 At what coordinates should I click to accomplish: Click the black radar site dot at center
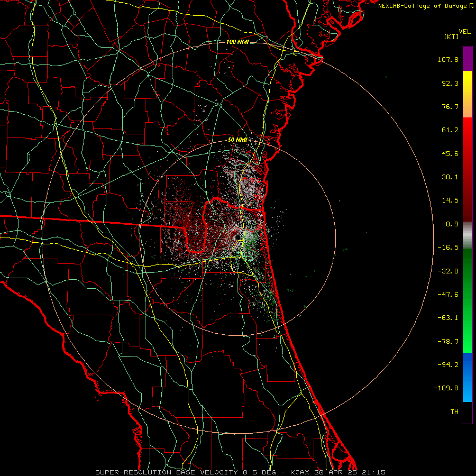(237, 237)
